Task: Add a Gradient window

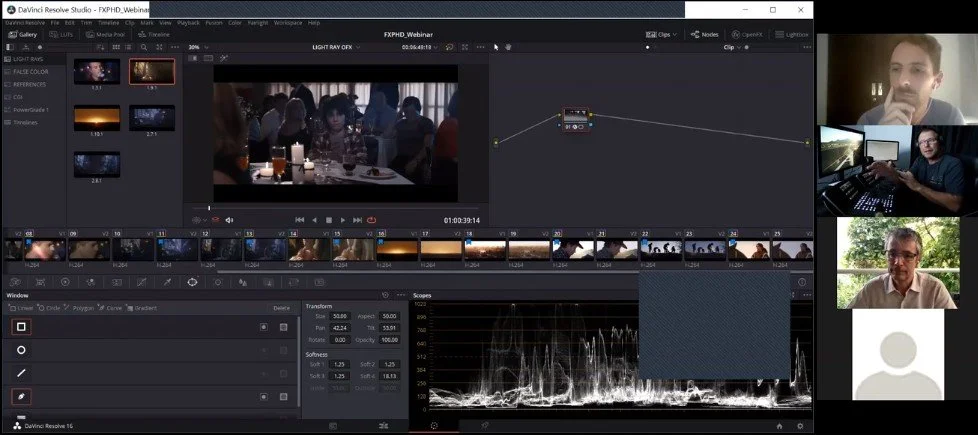Action: coord(142,308)
